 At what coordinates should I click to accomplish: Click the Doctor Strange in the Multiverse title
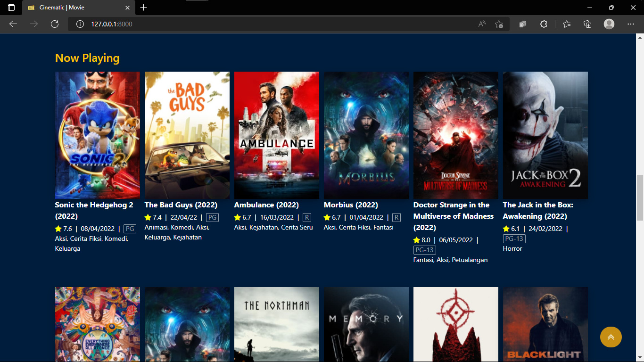pyautogui.click(x=454, y=216)
